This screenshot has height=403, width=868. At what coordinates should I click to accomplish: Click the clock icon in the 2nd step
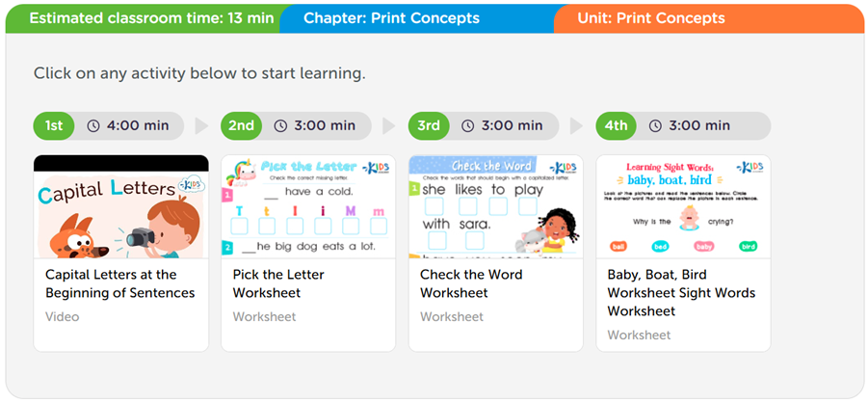pos(280,126)
